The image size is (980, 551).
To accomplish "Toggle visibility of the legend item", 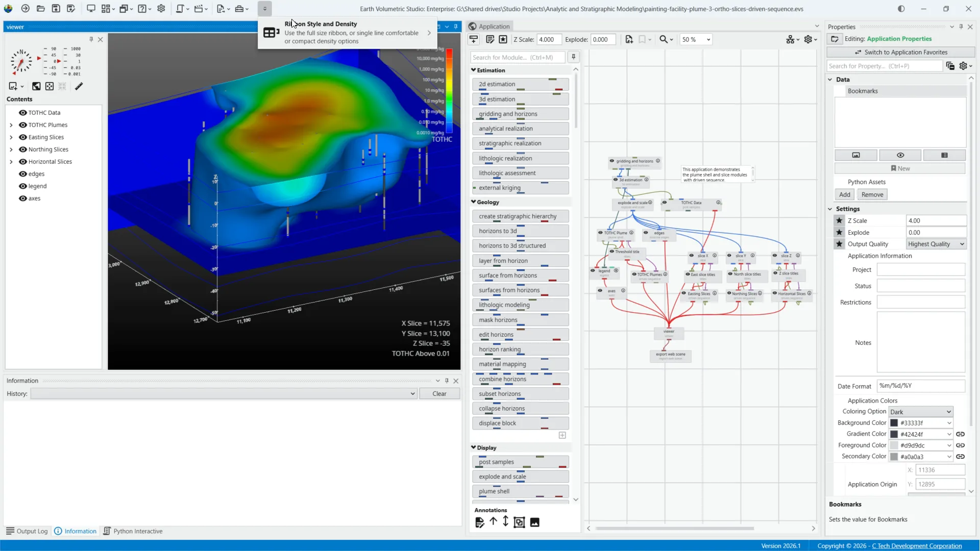I will pos(22,186).
